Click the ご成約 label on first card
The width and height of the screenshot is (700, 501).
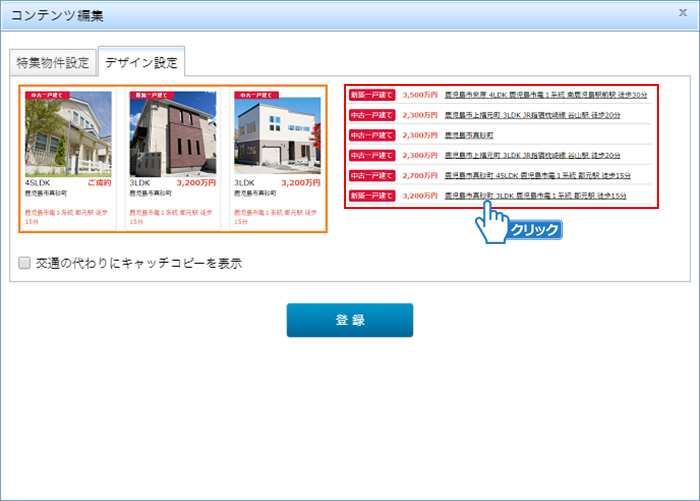coord(99,183)
